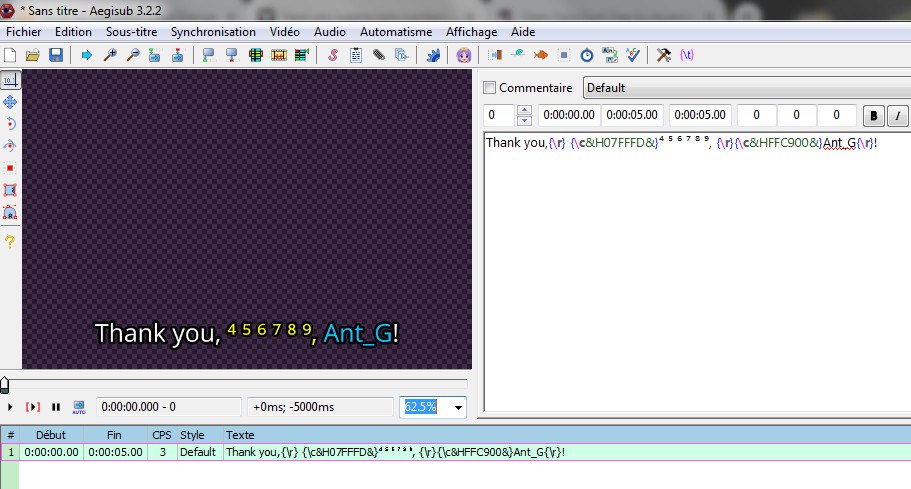This screenshot has width=911, height=489.
Task: Launch ASSDraw via anime girl icon
Action: tap(464, 55)
